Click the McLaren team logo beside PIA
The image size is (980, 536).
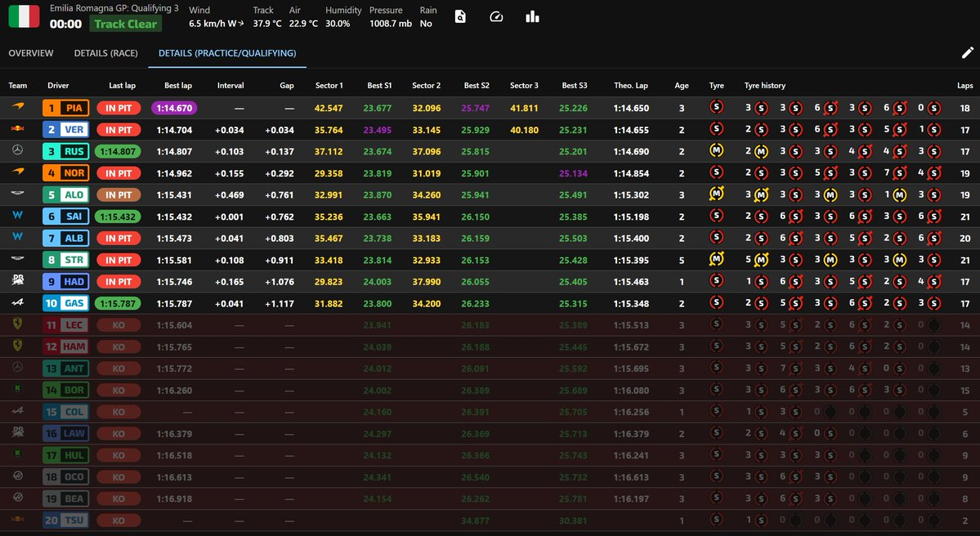[18, 108]
